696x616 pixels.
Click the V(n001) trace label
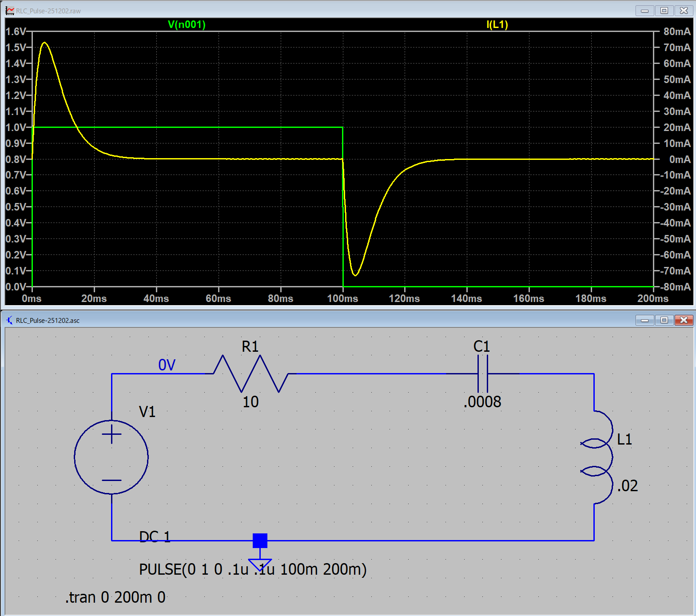pos(187,24)
